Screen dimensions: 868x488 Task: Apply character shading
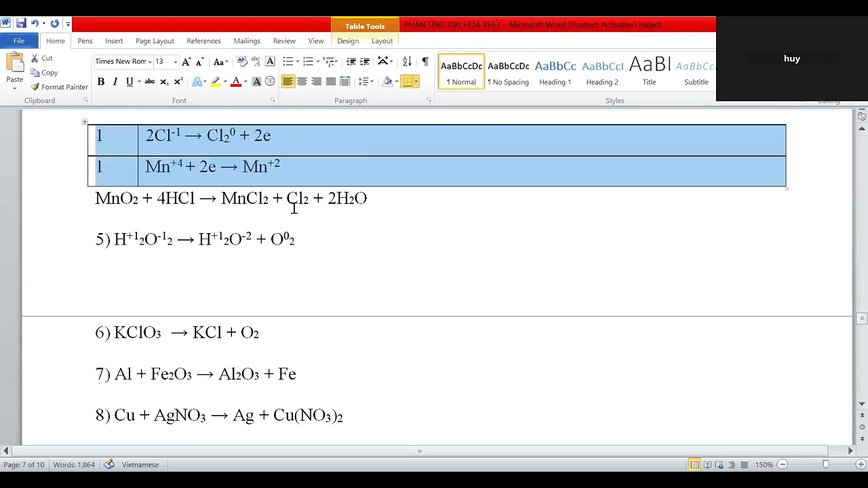click(x=256, y=81)
